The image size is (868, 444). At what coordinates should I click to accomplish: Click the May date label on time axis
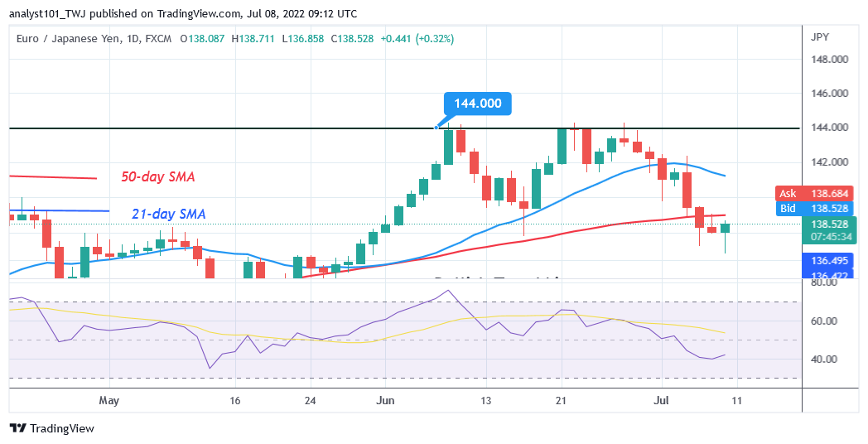pos(109,400)
